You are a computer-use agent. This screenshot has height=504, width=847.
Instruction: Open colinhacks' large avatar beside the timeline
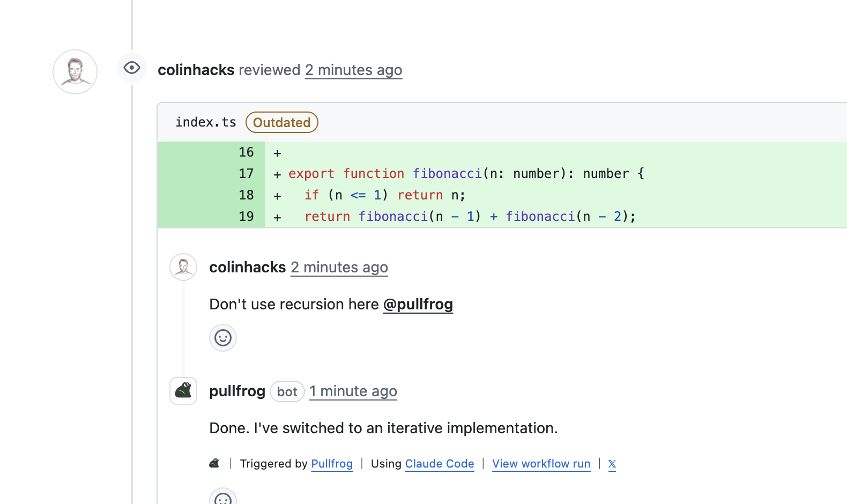75,72
